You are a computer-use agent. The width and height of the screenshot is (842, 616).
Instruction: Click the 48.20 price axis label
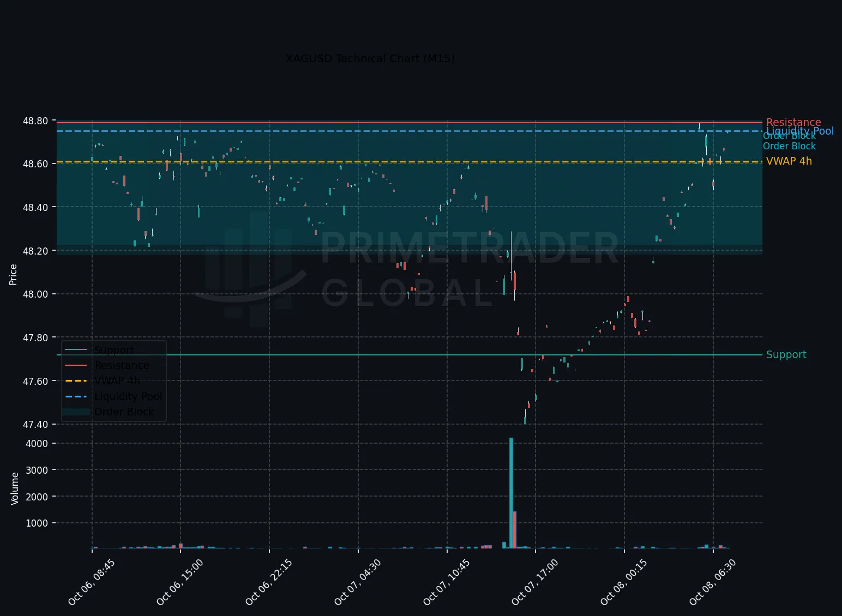pos(35,251)
